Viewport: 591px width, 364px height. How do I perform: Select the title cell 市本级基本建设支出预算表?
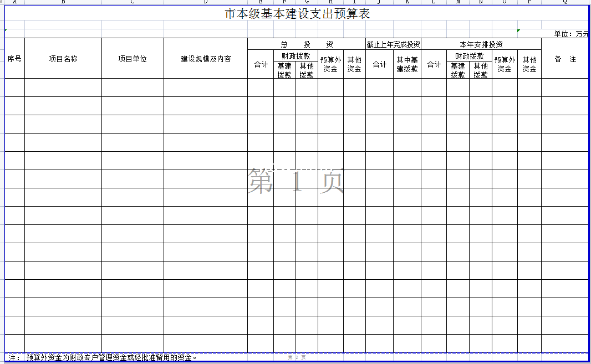(297, 14)
